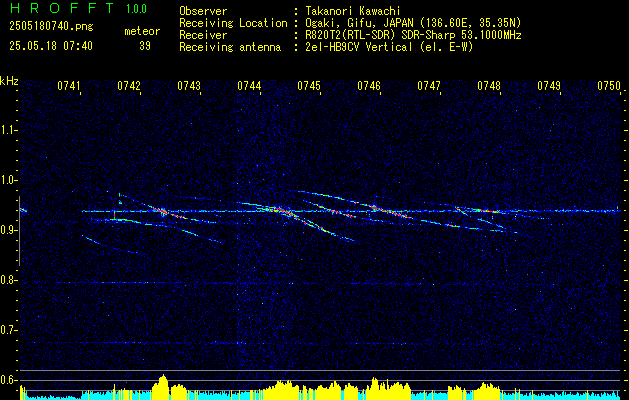The height and width of the screenshot is (400, 629).
Task: Click the 0748 time marker
Action: 489,86
